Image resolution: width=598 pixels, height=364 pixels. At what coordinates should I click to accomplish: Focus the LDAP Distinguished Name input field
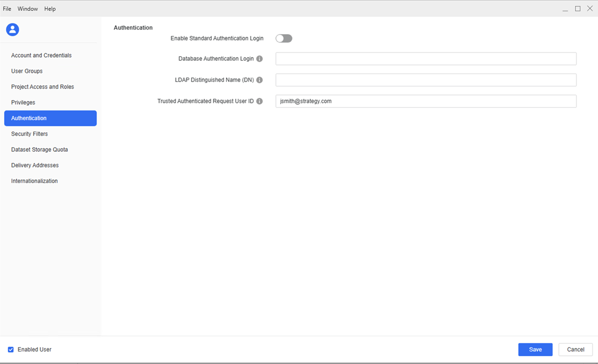click(x=425, y=80)
